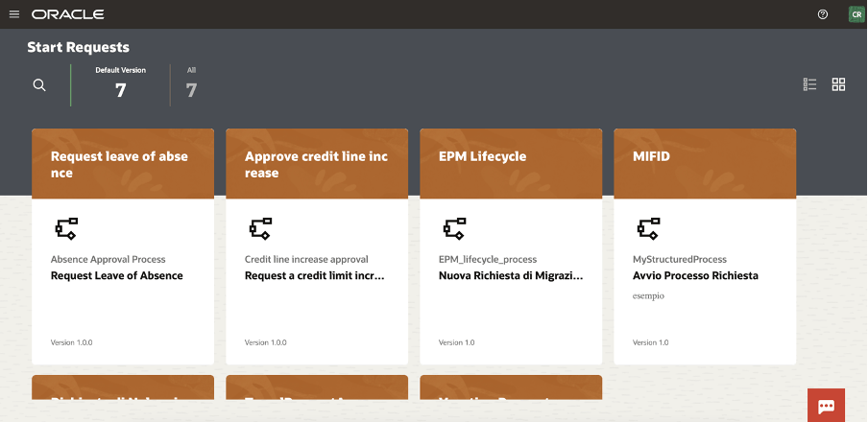
Task: Open Nuova Richiesta di Migrazione link
Action: 510,276
